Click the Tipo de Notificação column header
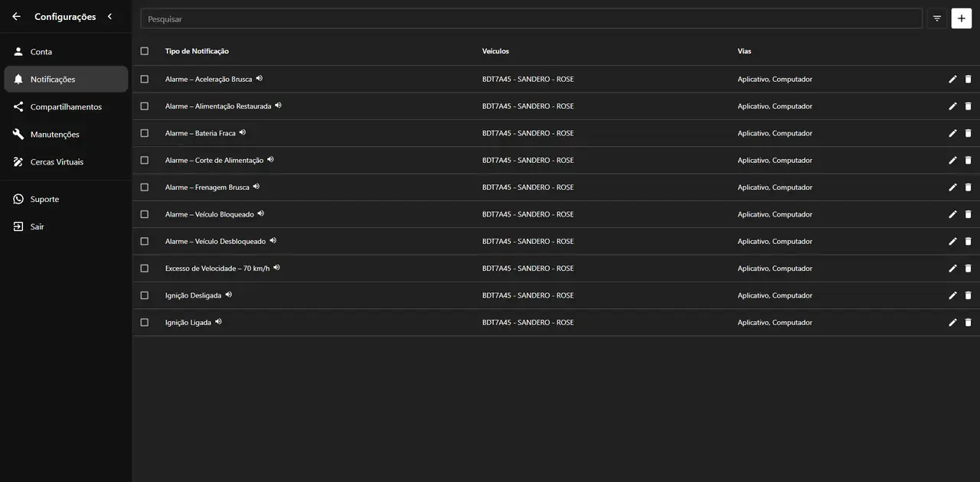Image resolution: width=980 pixels, height=482 pixels. pos(197,51)
